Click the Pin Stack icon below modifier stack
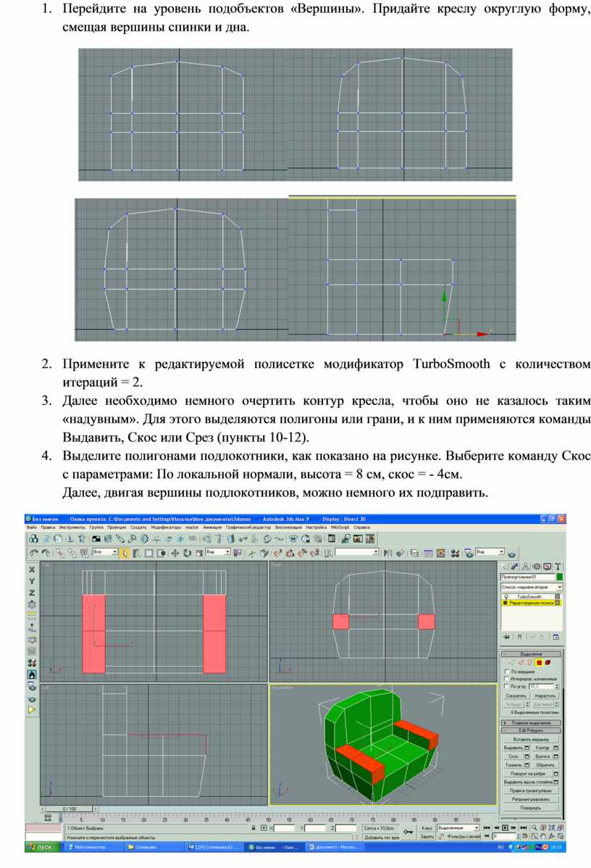This screenshot has width=591, height=868. point(506,637)
